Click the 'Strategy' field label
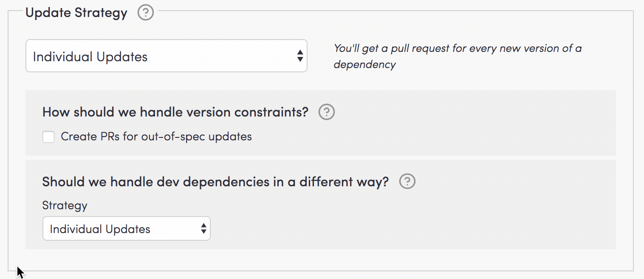Screen dimensions: 644x279 coord(65,206)
